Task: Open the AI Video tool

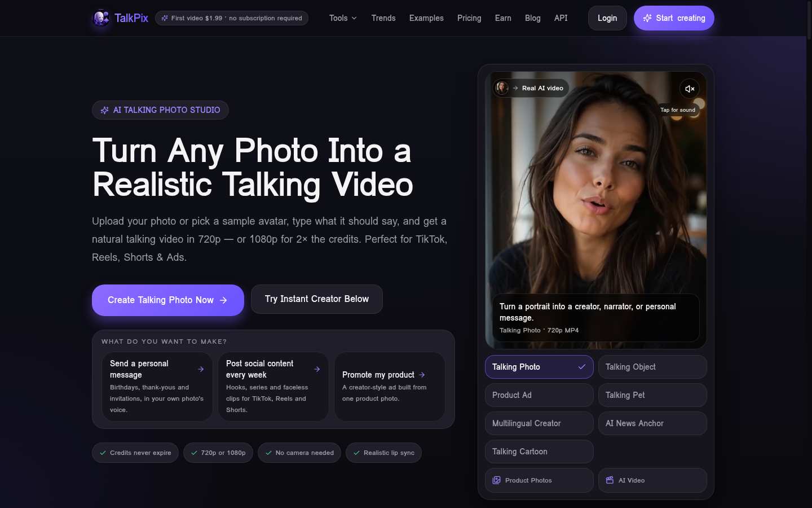Action: pyautogui.click(x=652, y=480)
